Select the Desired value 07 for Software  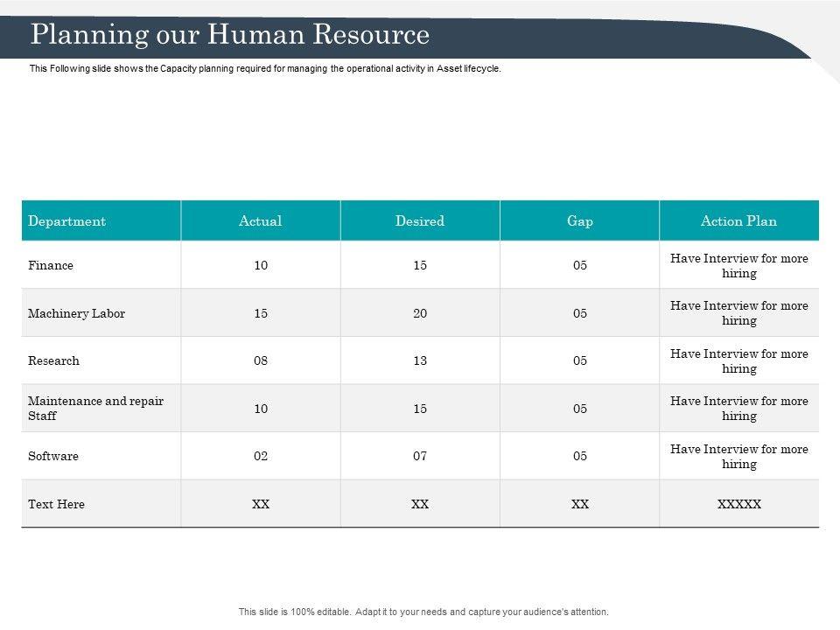pos(420,456)
